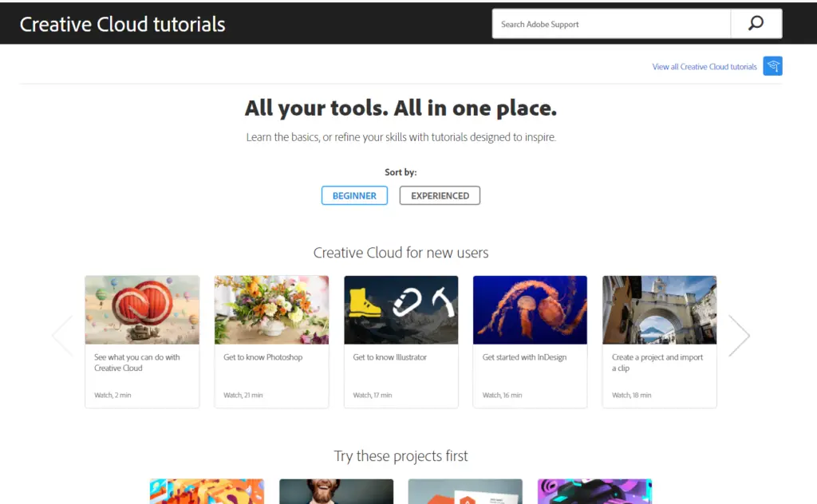Click the magnifier search icon button
Image resolution: width=817 pixels, height=504 pixels.
click(756, 23)
